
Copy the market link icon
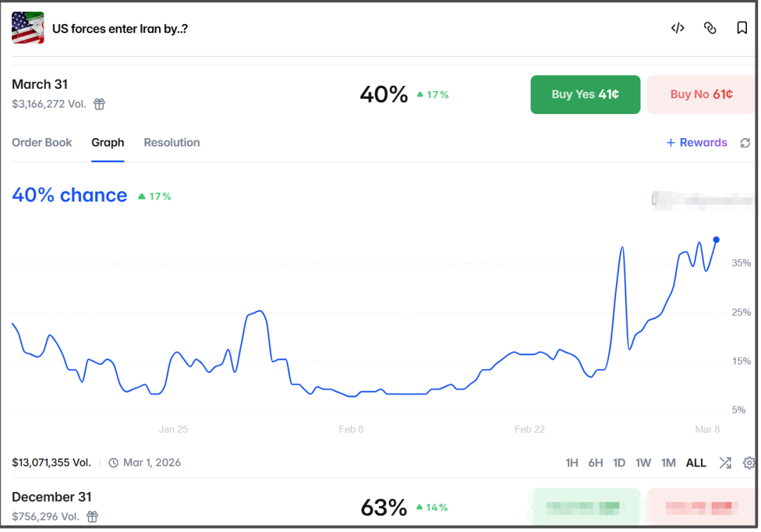(x=710, y=28)
